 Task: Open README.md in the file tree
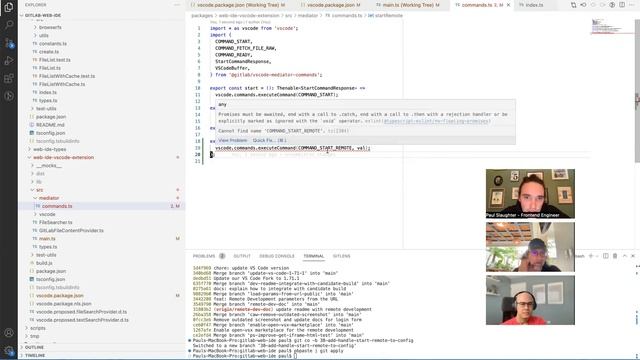point(50,125)
